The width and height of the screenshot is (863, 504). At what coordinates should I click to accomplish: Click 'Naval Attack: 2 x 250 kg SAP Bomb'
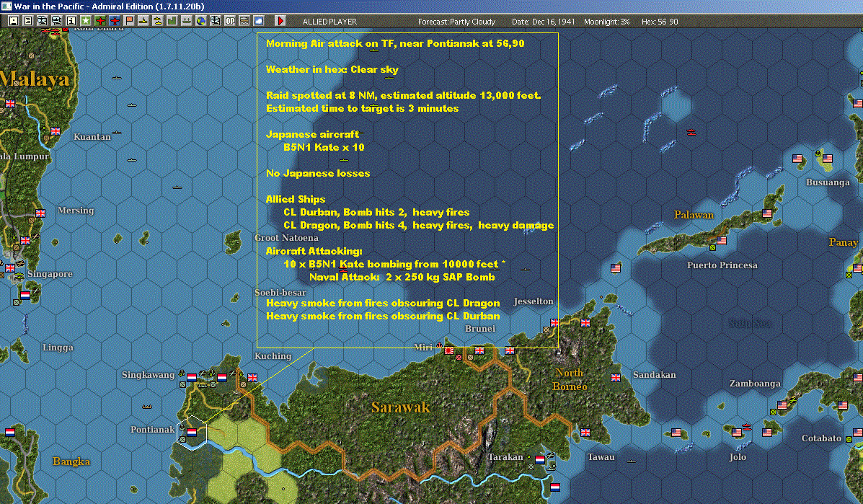402,277
